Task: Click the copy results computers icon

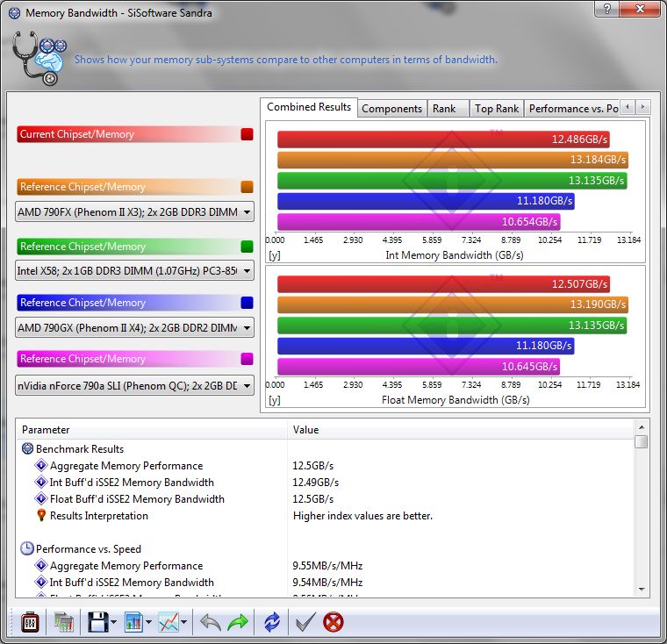Action: point(64,623)
